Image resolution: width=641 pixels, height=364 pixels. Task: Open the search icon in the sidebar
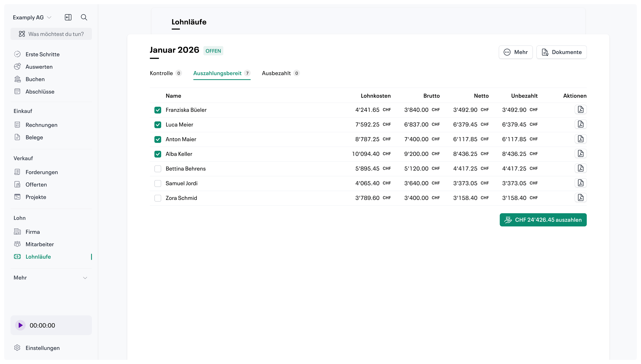point(84,17)
